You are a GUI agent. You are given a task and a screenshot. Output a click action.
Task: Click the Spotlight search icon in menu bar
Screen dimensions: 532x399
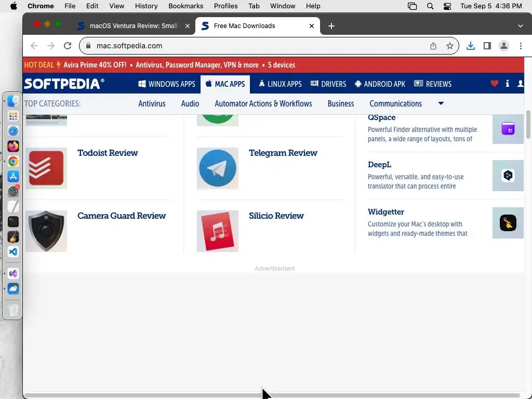point(430,6)
